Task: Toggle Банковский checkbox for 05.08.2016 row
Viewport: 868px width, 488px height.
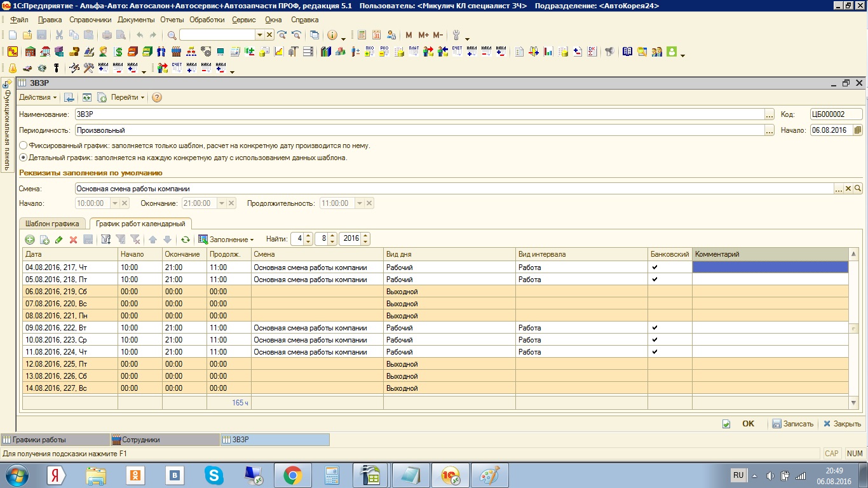Action: click(x=654, y=280)
